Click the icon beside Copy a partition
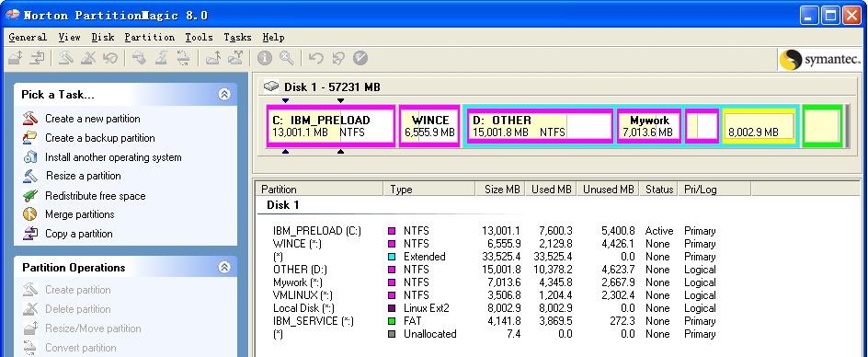The width and height of the screenshot is (868, 357). pyautogui.click(x=30, y=234)
